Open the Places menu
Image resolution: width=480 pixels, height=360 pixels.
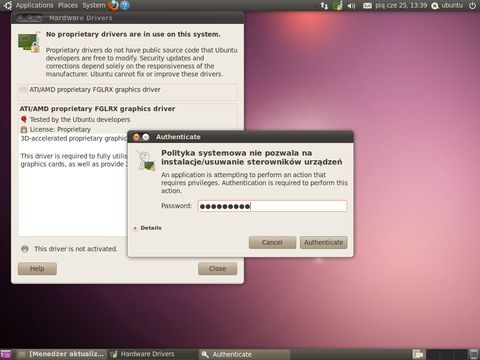[68, 5]
